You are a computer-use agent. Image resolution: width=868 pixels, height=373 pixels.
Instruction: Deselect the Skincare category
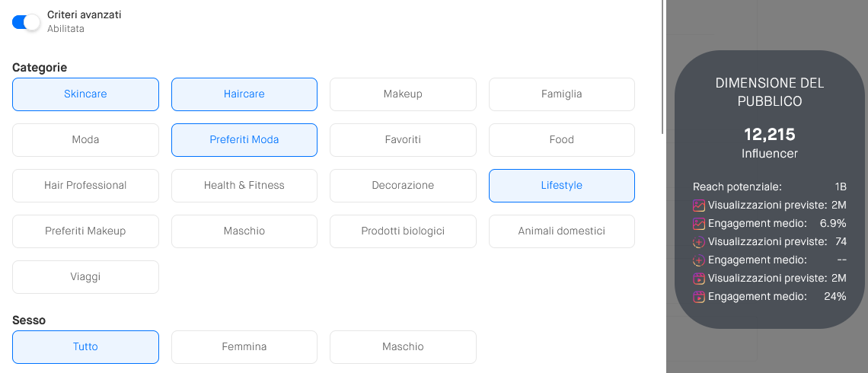pyautogui.click(x=85, y=94)
